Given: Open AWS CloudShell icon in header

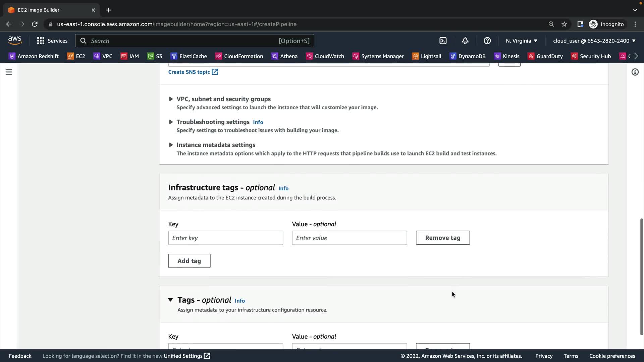Looking at the screenshot, I should [443, 41].
